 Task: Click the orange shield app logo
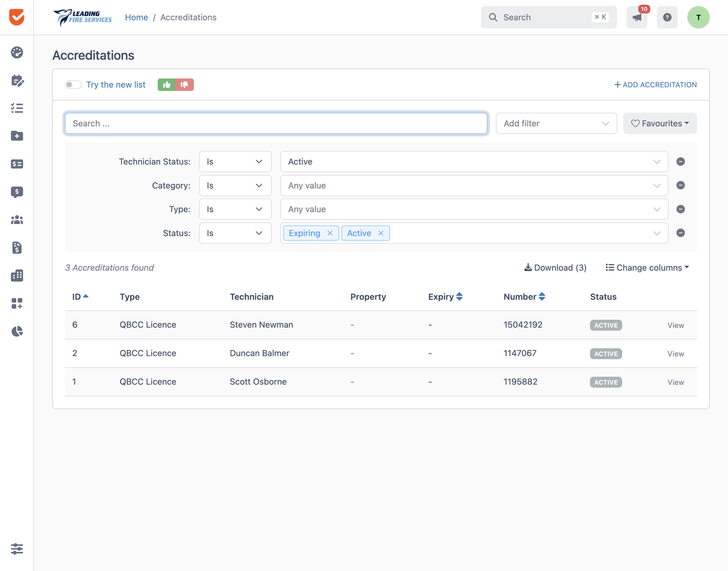[17, 17]
